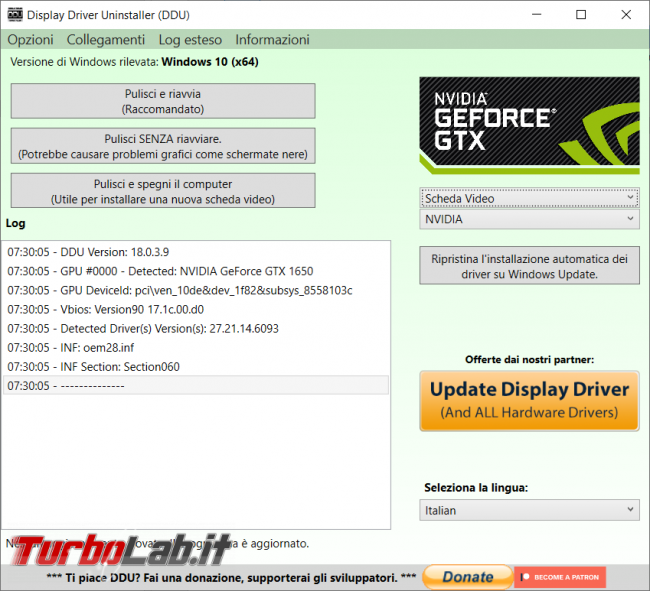The height and width of the screenshot is (591, 650).
Task: Click the DDU app icon in title bar
Action: [15, 15]
